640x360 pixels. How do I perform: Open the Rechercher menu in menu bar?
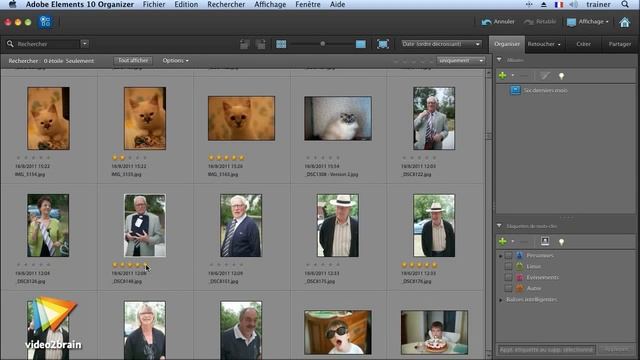[x=226, y=4]
